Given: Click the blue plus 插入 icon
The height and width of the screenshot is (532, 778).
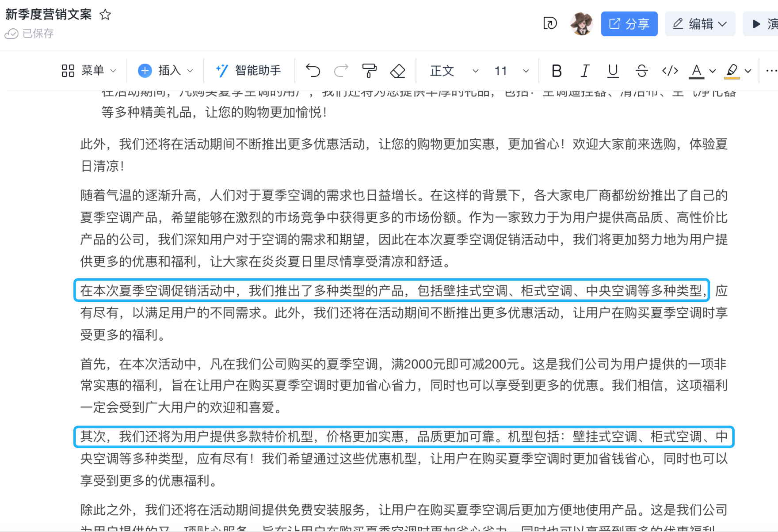Looking at the screenshot, I should tap(145, 71).
